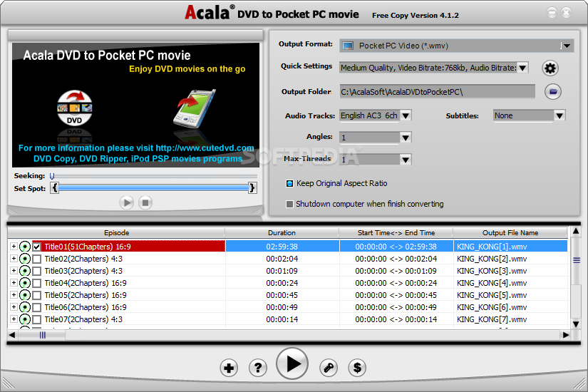Check the Title02 checkbox
588x392 pixels.
(x=37, y=259)
